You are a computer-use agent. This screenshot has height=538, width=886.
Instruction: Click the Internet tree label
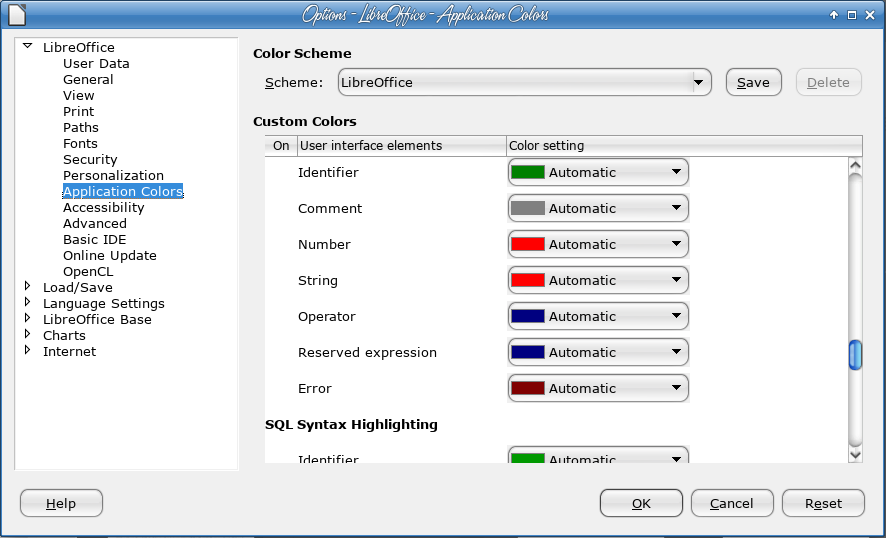click(70, 352)
